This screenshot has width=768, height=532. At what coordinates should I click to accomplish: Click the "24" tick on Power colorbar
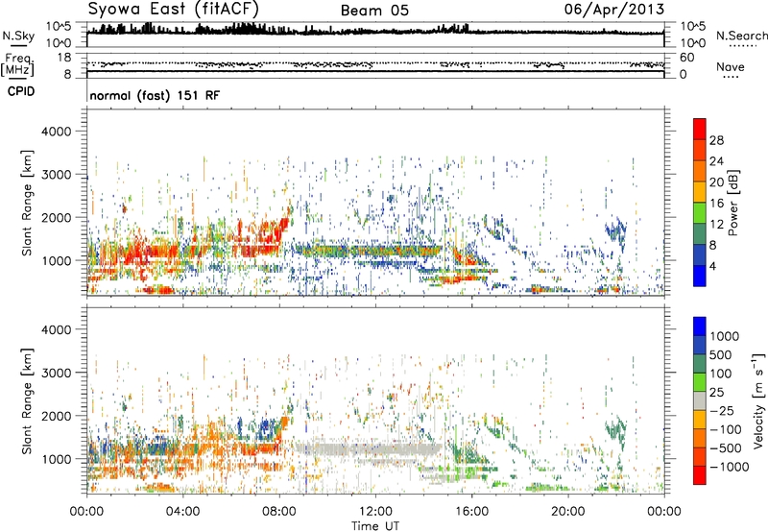coord(716,161)
